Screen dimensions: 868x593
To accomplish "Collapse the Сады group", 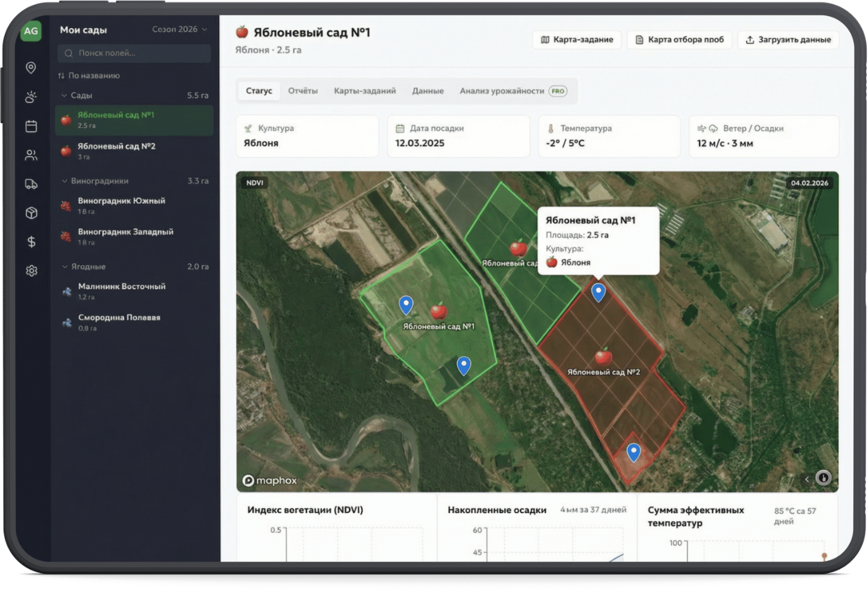I will (64, 95).
